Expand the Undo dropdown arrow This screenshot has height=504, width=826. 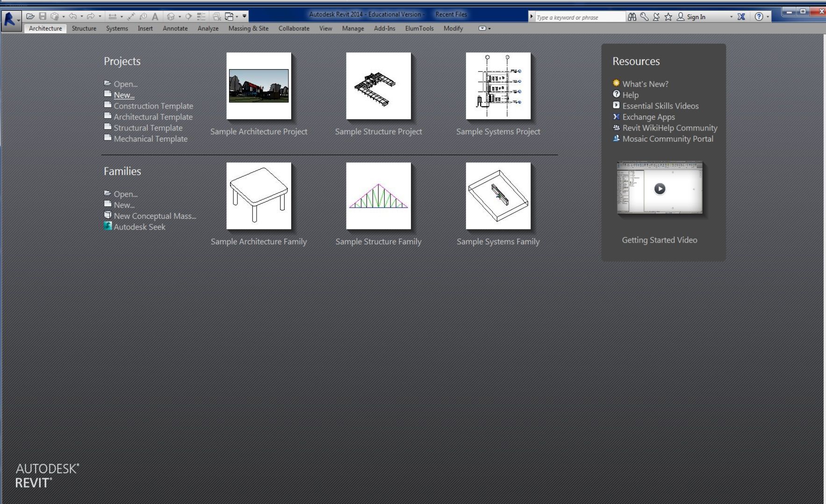[x=82, y=15]
